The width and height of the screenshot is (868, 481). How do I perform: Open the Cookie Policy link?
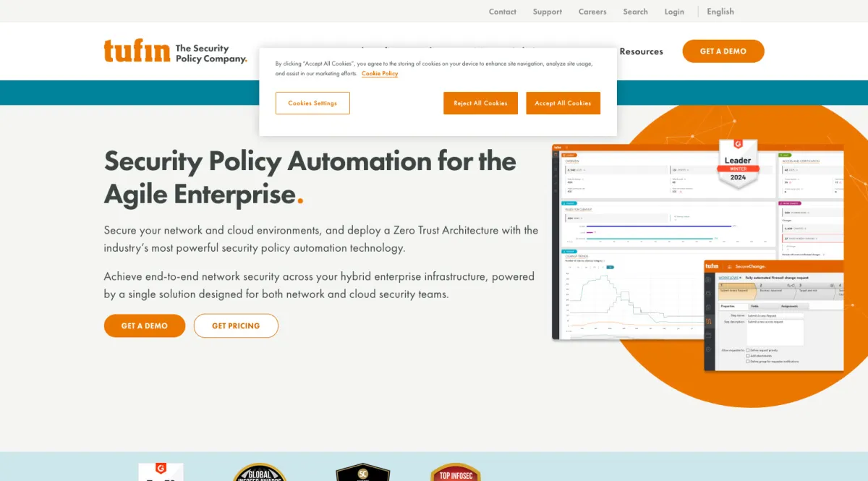(x=380, y=73)
